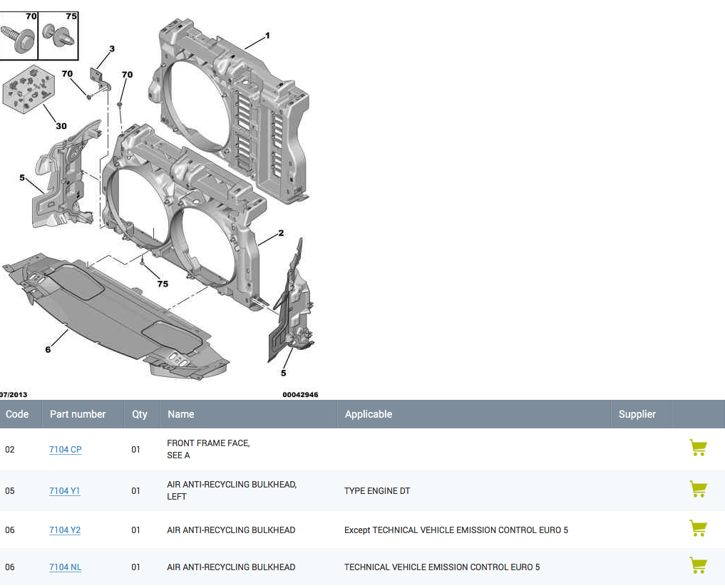Click the fastener kit box image
Viewport: 725px width, 588px height.
(29, 89)
